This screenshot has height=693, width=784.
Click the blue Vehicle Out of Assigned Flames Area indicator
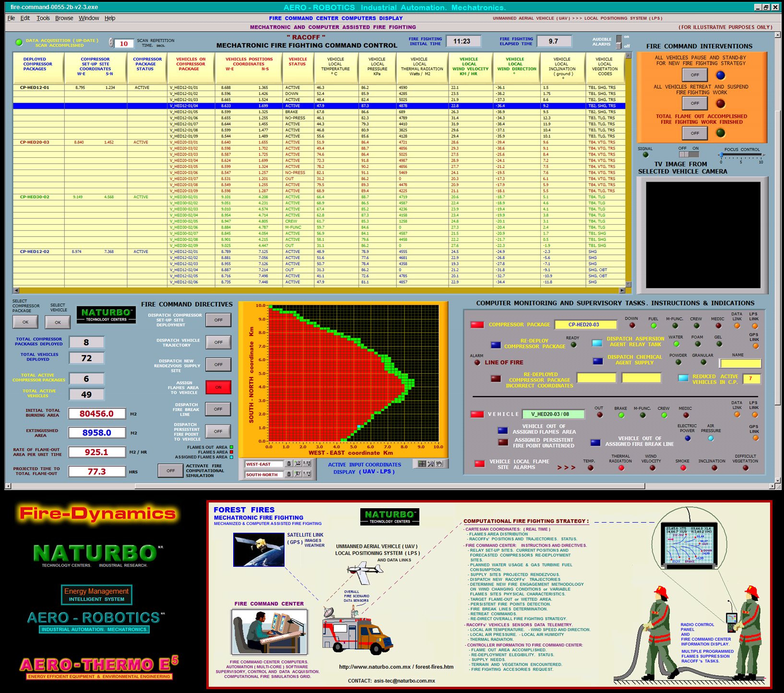point(503,430)
